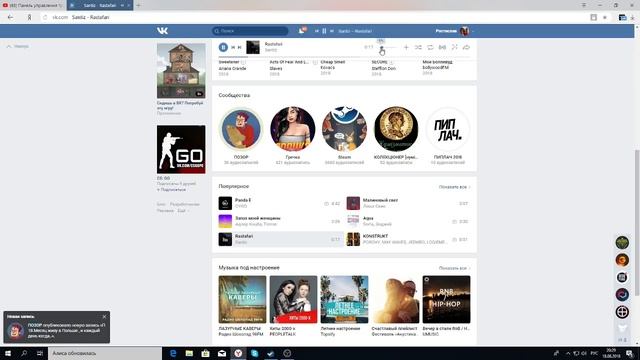Open the house game ad image
The height and width of the screenshot is (360, 640).
[x=181, y=71]
